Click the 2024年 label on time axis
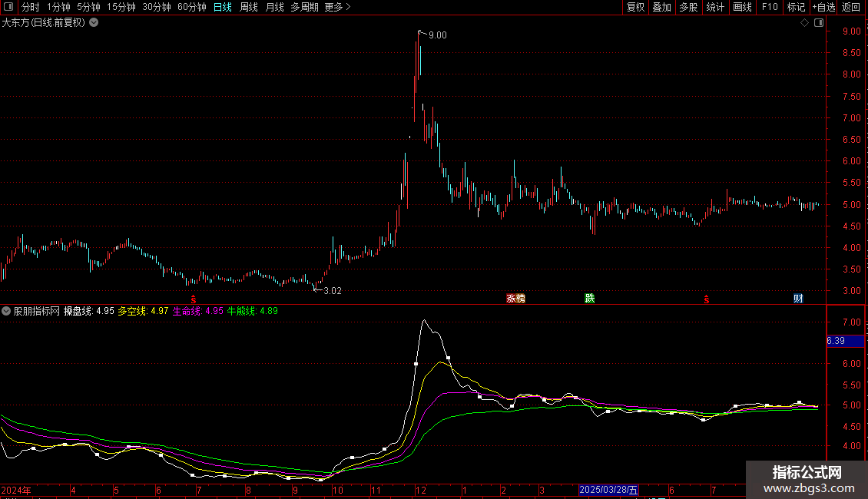 (16, 491)
